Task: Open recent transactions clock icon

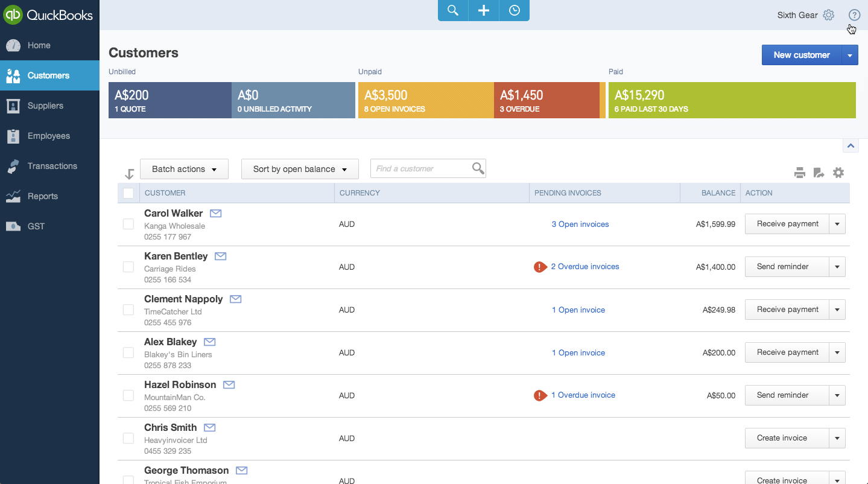Action: [x=515, y=10]
